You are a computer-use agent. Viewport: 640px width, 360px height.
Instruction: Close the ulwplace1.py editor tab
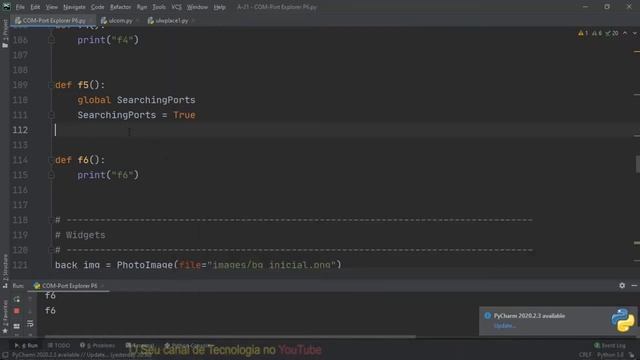point(193,20)
